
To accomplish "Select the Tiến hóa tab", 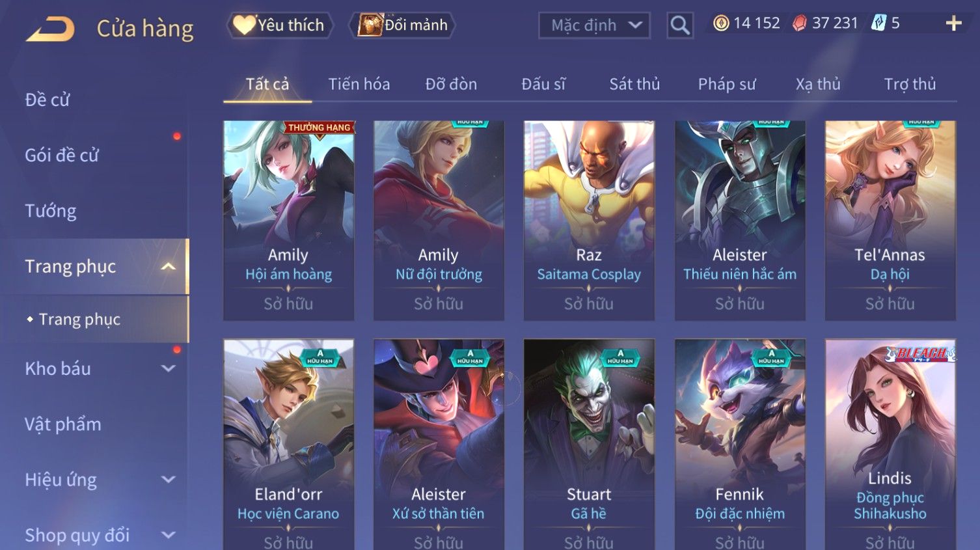I will click(359, 84).
